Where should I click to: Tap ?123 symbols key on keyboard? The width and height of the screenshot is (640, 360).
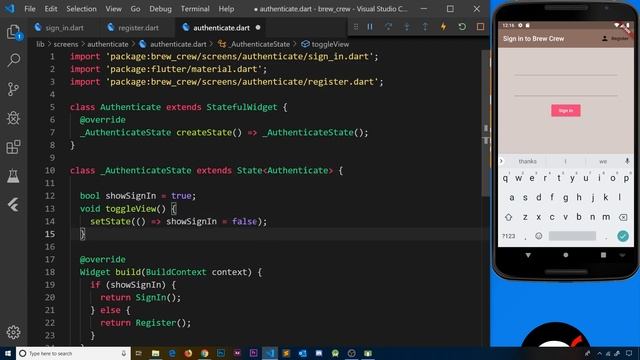tap(509, 236)
